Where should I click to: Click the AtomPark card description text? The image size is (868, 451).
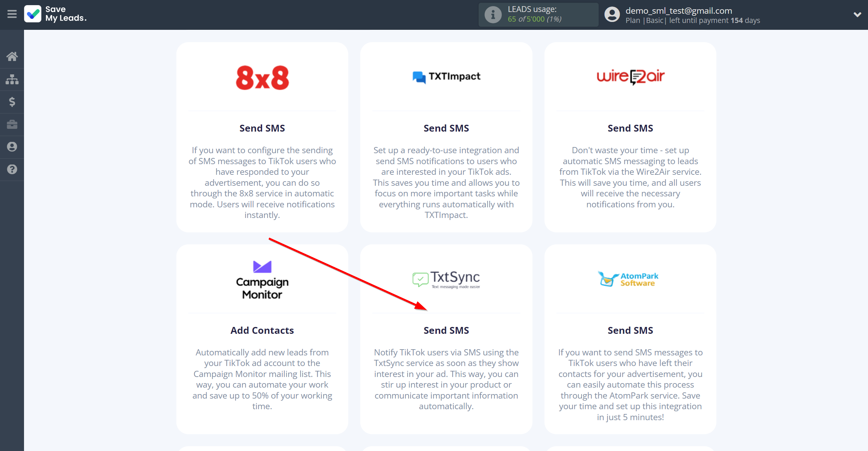tap(631, 385)
